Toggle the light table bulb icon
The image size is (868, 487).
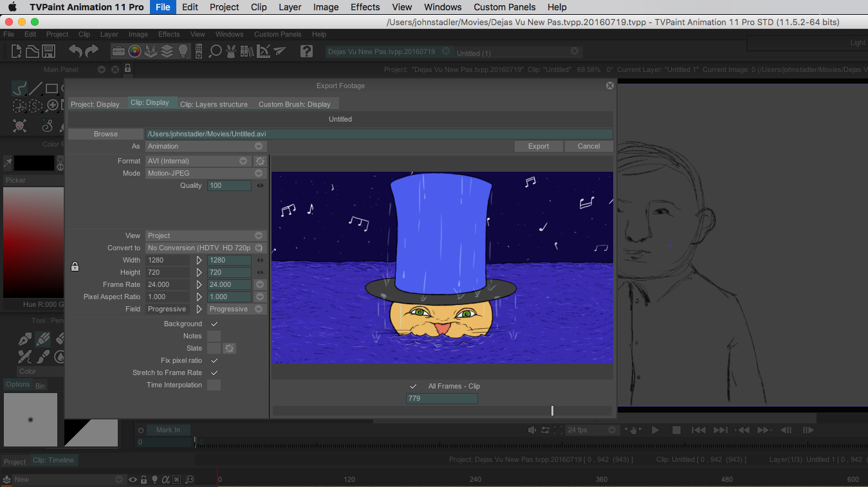point(183,51)
